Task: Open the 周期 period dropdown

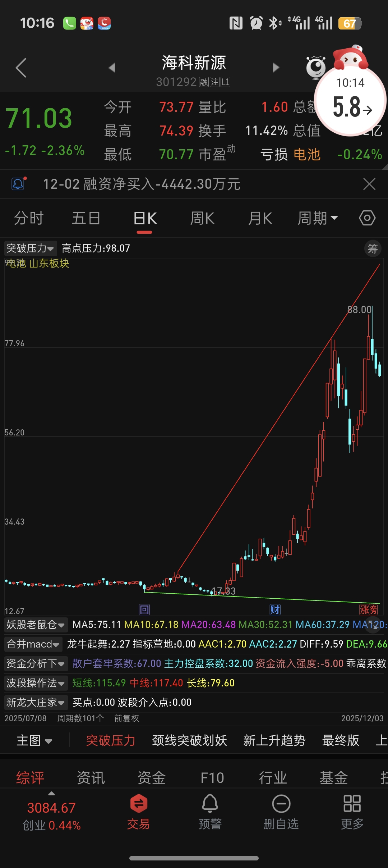Action: tap(318, 218)
